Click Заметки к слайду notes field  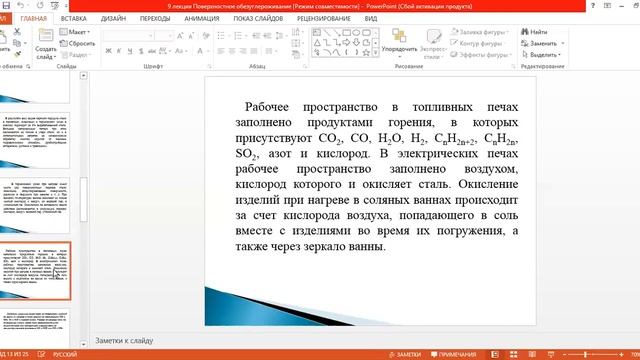click(124, 340)
